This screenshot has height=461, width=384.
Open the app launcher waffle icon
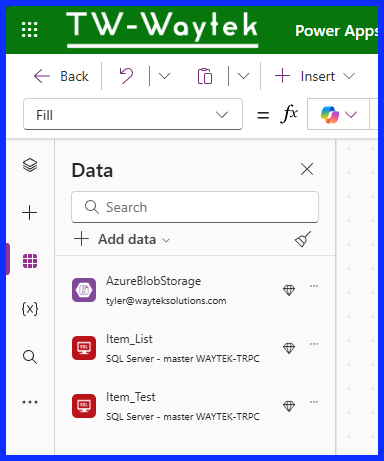pos(29,29)
